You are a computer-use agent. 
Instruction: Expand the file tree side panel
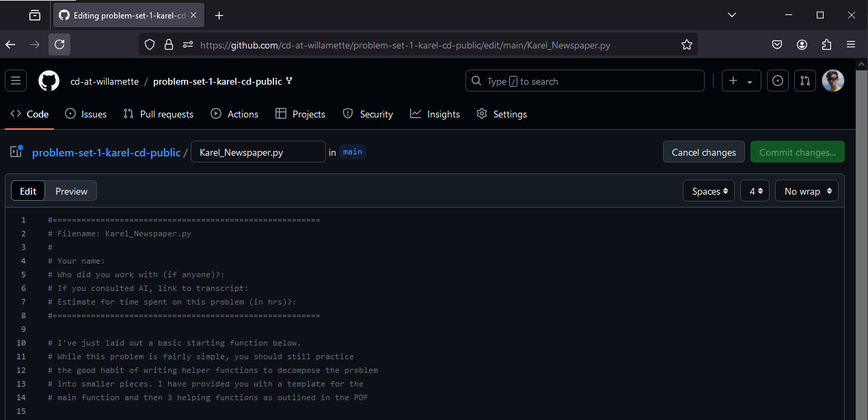[16, 152]
